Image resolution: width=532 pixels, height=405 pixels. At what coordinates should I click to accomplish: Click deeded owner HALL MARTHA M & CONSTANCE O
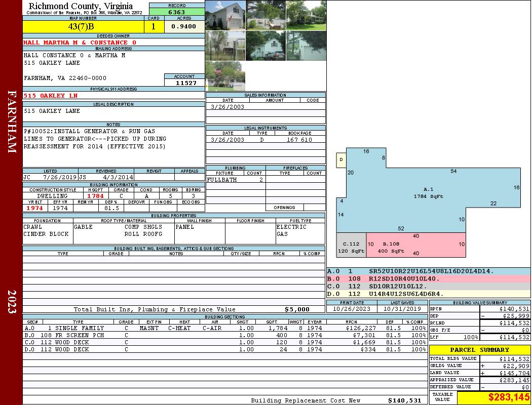pos(80,43)
